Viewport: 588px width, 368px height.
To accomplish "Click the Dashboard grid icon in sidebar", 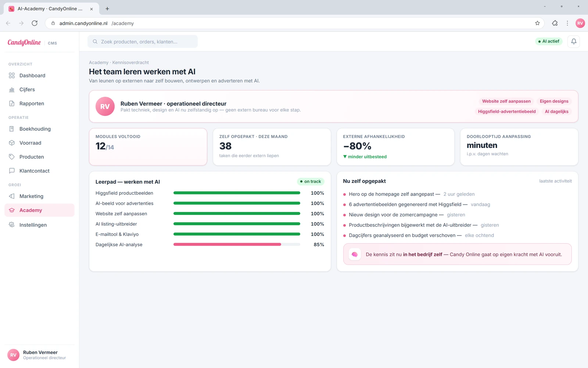I will [12, 75].
